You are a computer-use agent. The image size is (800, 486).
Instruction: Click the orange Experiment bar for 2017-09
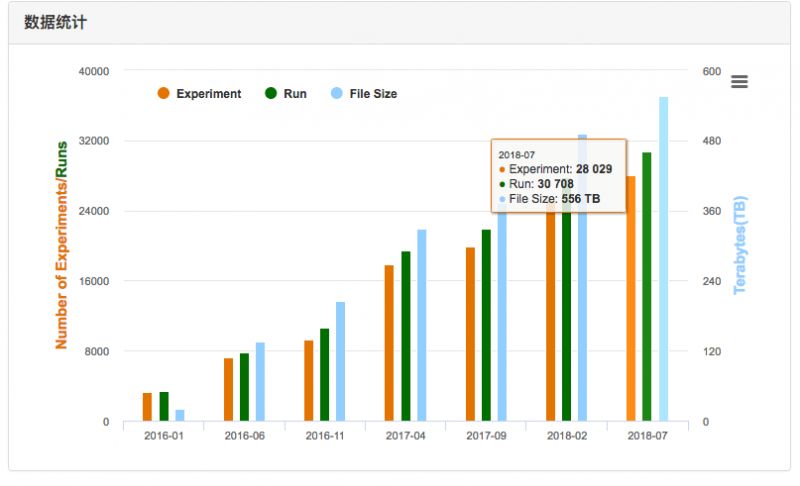[470, 334]
